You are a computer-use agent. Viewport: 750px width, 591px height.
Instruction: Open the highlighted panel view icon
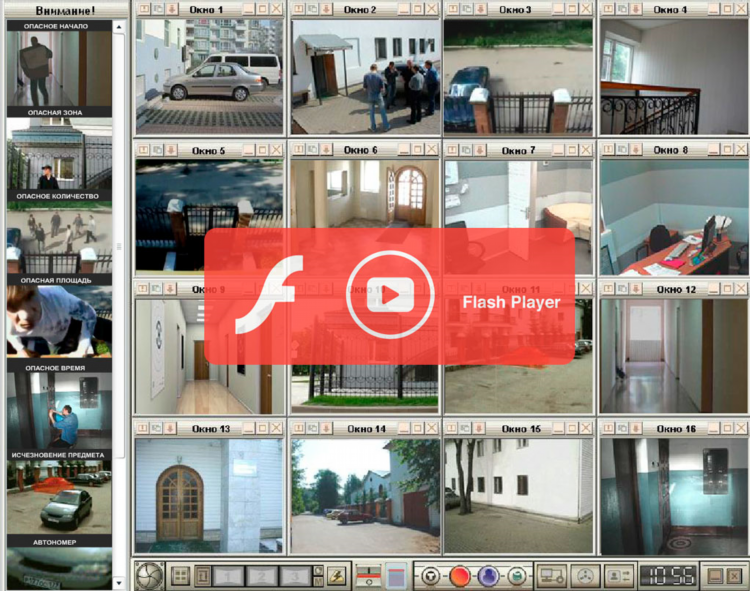[396, 576]
